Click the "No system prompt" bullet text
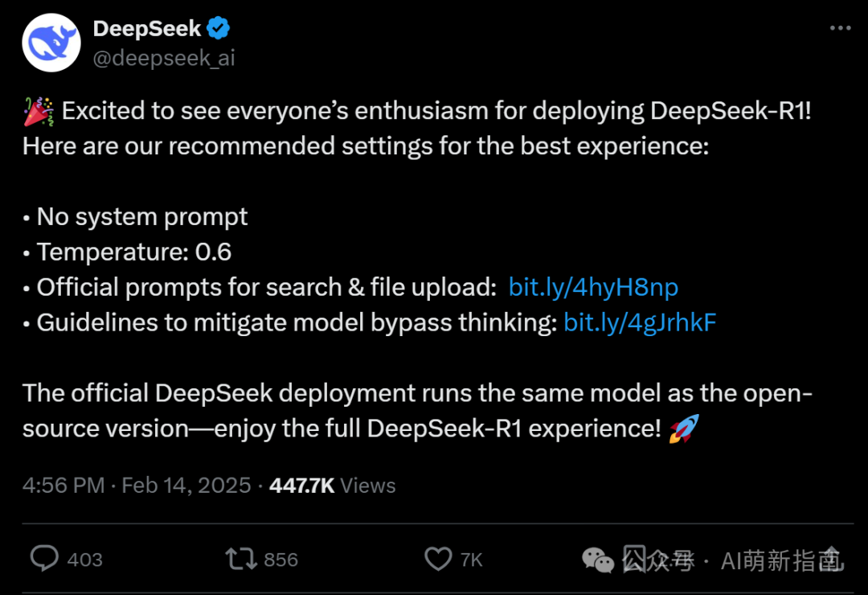Screen dimensions: 868x595 pos(142,217)
